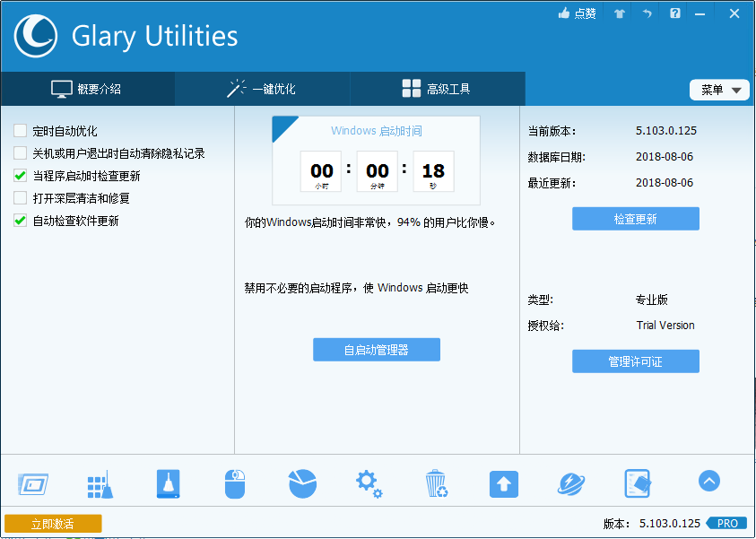Click the Glary Utilities crescent logo

tap(36, 36)
